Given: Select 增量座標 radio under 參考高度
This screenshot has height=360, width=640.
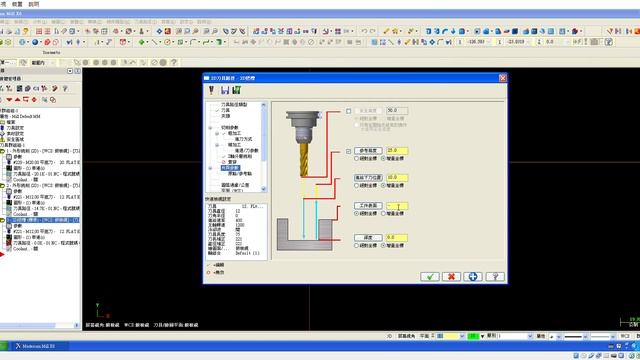Looking at the screenshot, I should click(x=383, y=158).
